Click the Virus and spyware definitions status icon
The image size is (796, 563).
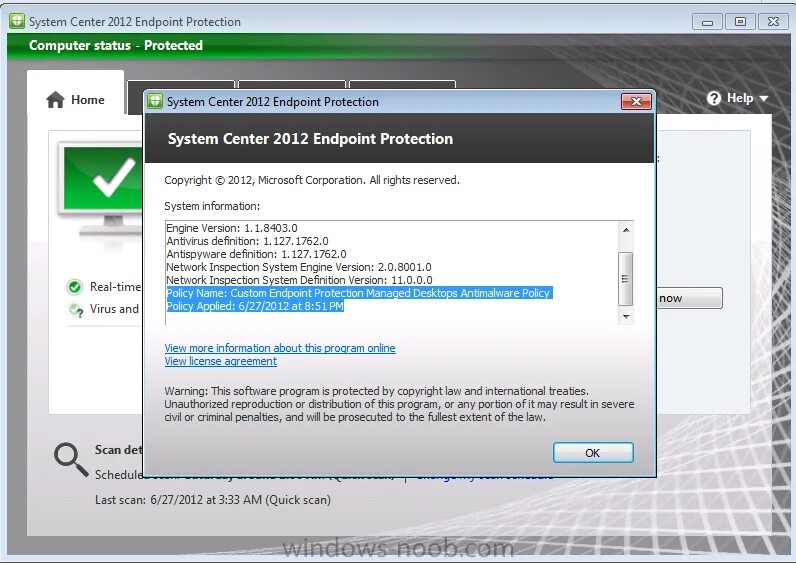click(x=76, y=309)
